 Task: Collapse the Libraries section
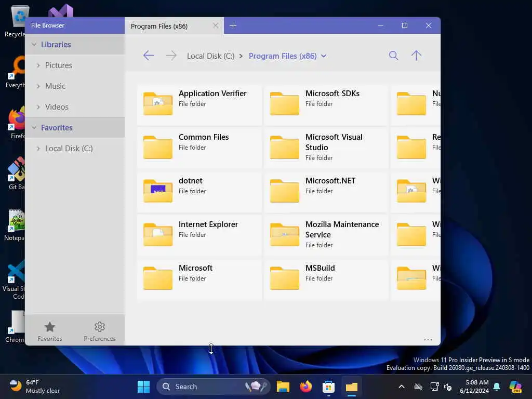tap(34, 45)
